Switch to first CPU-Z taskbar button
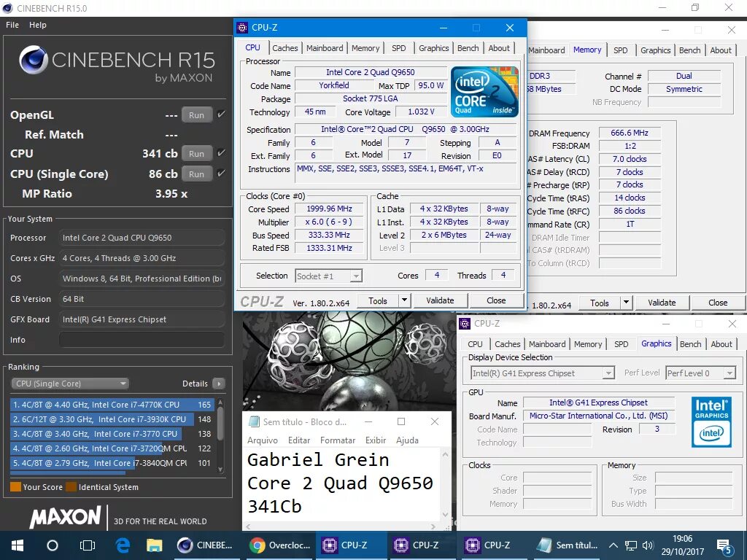 [350, 545]
